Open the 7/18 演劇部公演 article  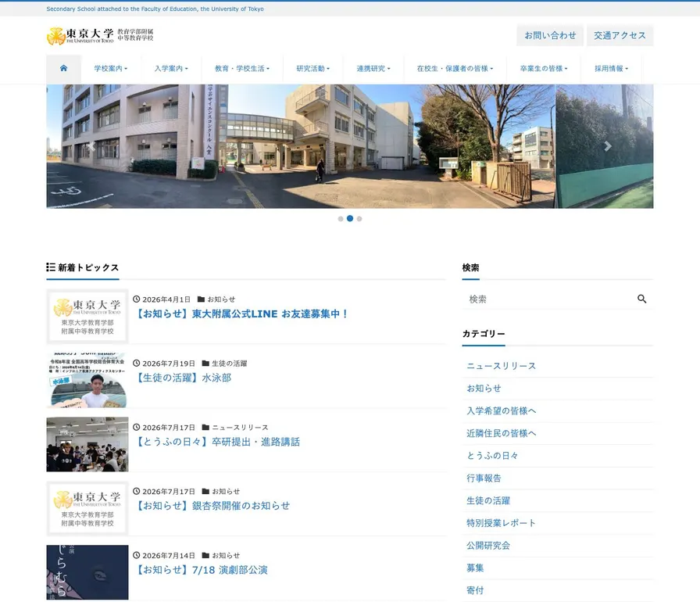coord(201,570)
